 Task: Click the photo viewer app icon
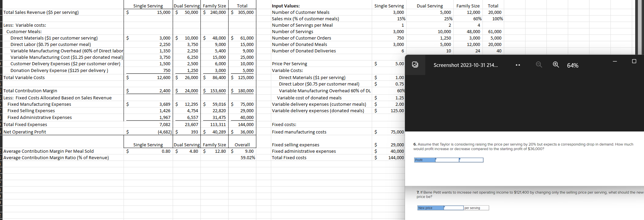pos(415,65)
